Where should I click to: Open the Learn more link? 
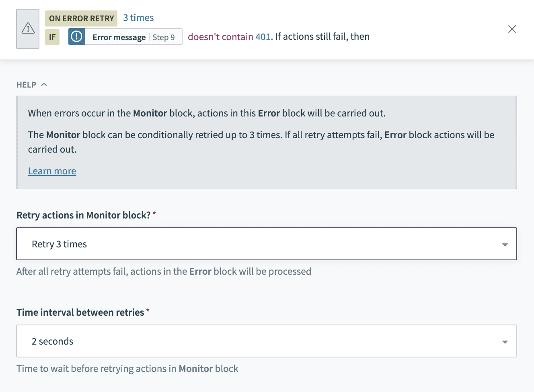(52, 171)
